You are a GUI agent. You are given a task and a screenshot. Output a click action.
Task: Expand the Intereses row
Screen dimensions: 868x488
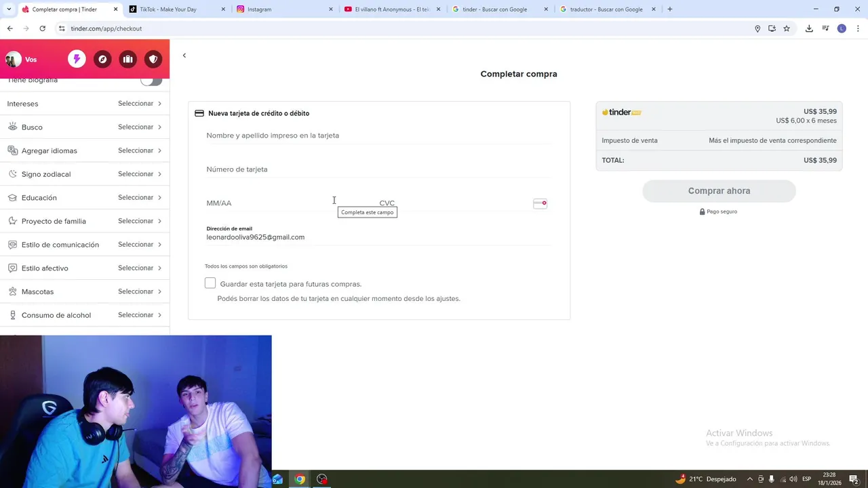click(85, 104)
